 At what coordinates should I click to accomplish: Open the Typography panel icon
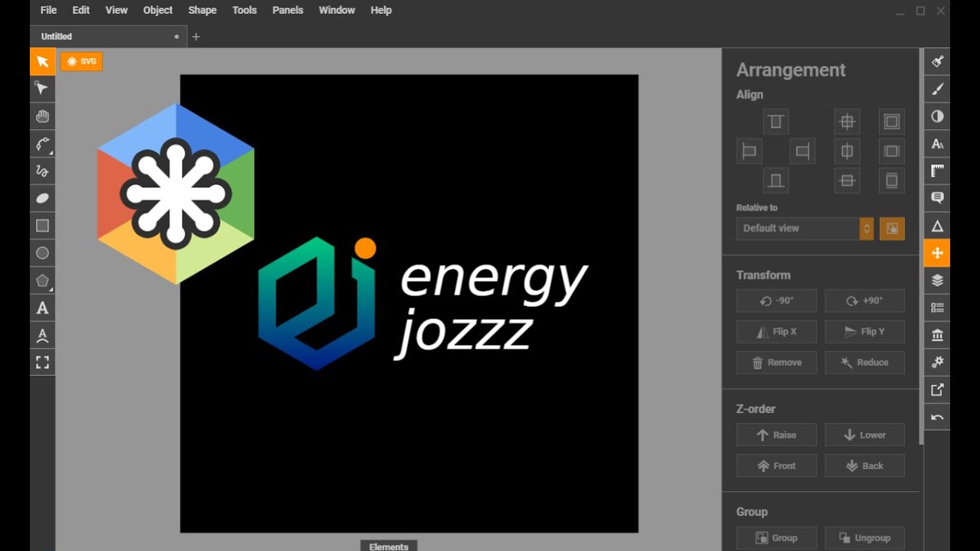(937, 144)
